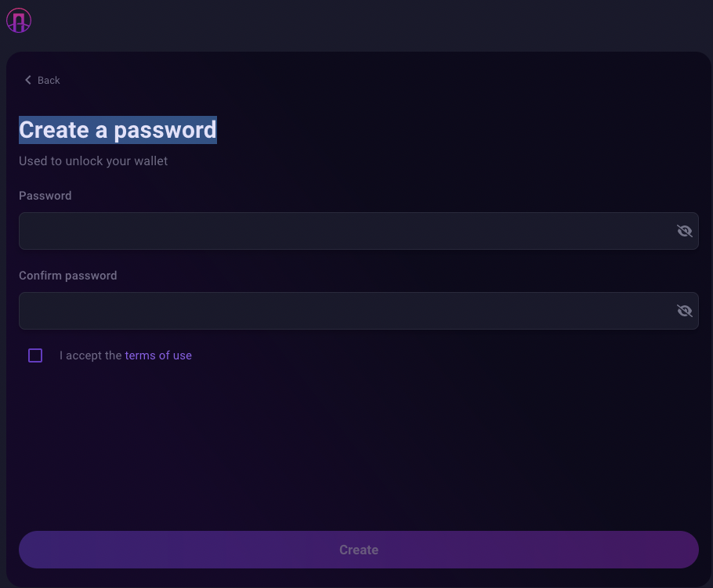Click the "I accept the" label text

point(90,355)
